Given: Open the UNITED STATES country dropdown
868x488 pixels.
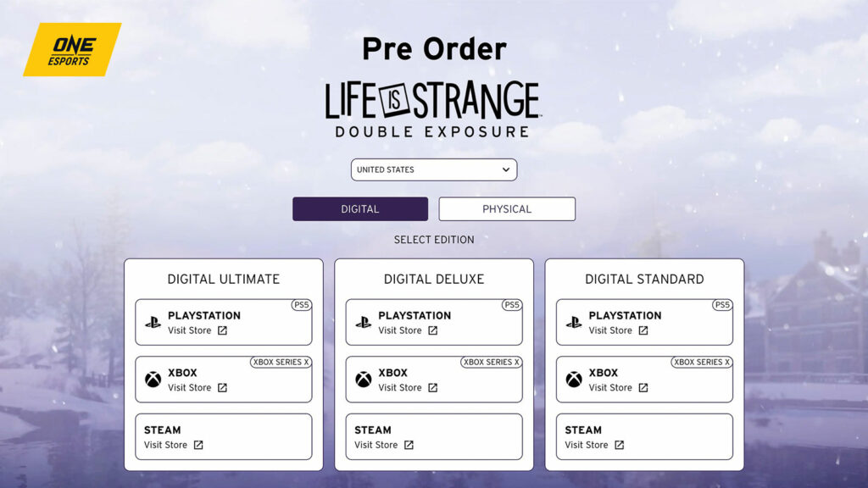Looking at the screenshot, I should tap(433, 169).
